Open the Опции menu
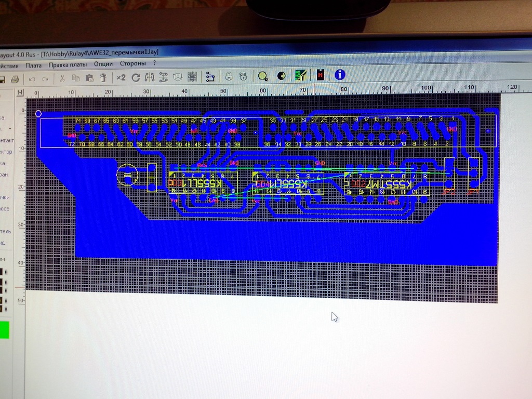Image resolution: width=532 pixels, height=399 pixels. pyautogui.click(x=103, y=64)
